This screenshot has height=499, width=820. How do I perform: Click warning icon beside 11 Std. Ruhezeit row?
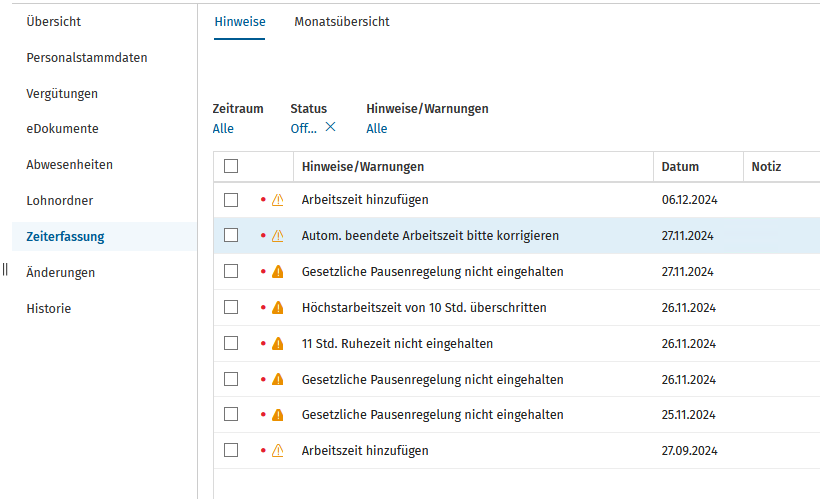[x=278, y=344]
